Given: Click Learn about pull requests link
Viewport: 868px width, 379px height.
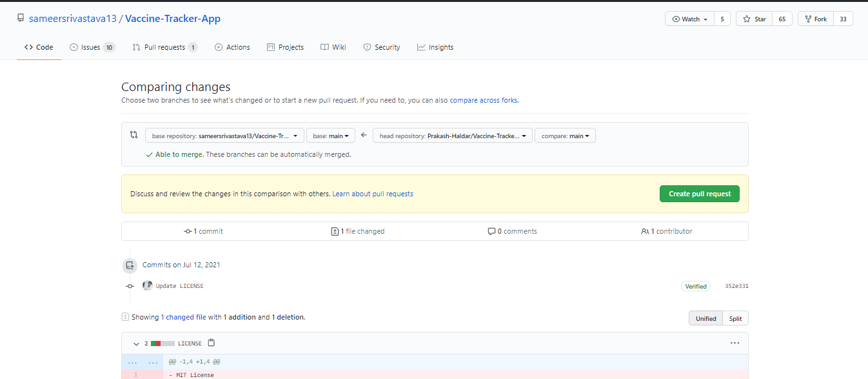Looking at the screenshot, I should tap(373, 194).
